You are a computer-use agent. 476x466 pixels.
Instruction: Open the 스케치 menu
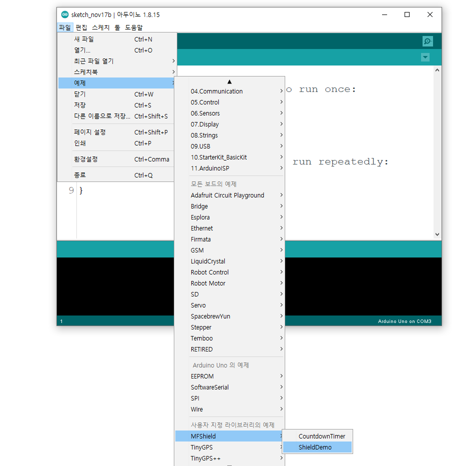point(101,27)
